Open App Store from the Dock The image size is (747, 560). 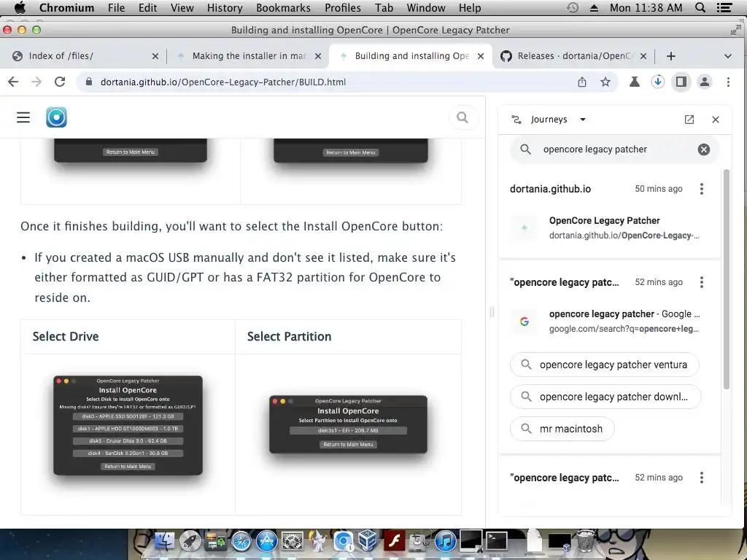click(x=267, y=542)
